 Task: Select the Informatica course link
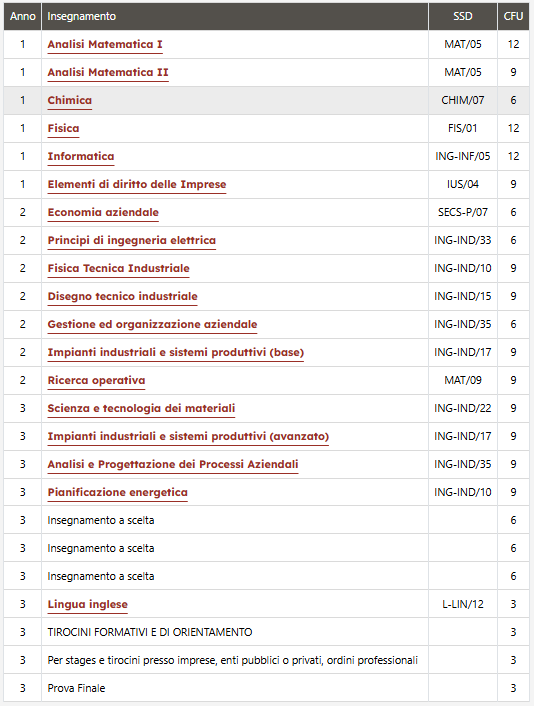[81, 156]
